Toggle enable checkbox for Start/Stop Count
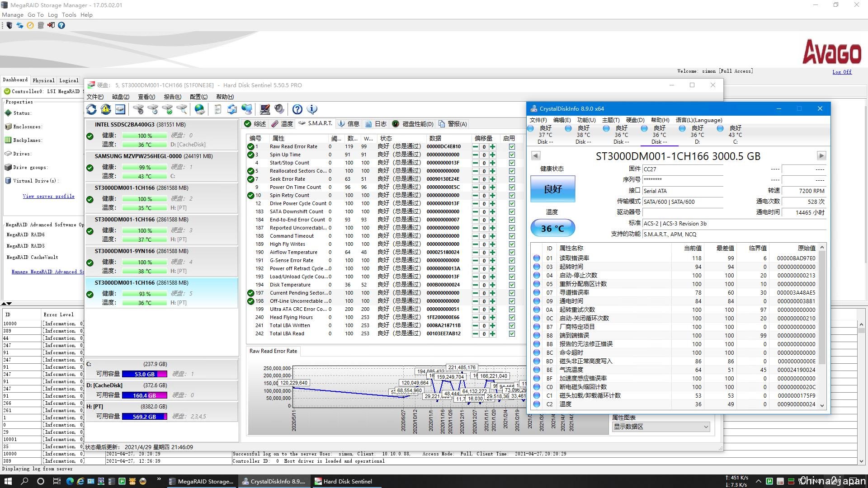The image size is (868, 488). point(512,163)
